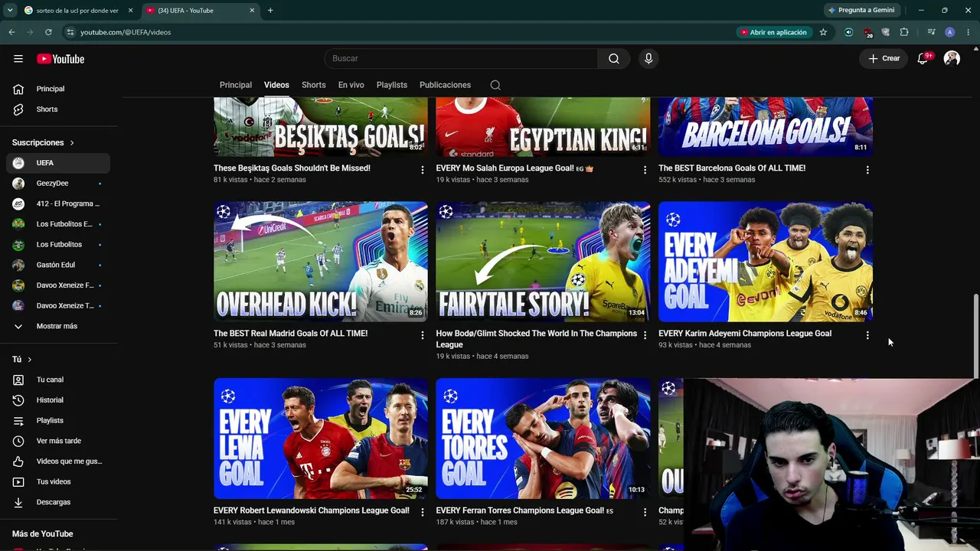Play the EVERY LEWA GOAL thumbnail

click(321, 439)
